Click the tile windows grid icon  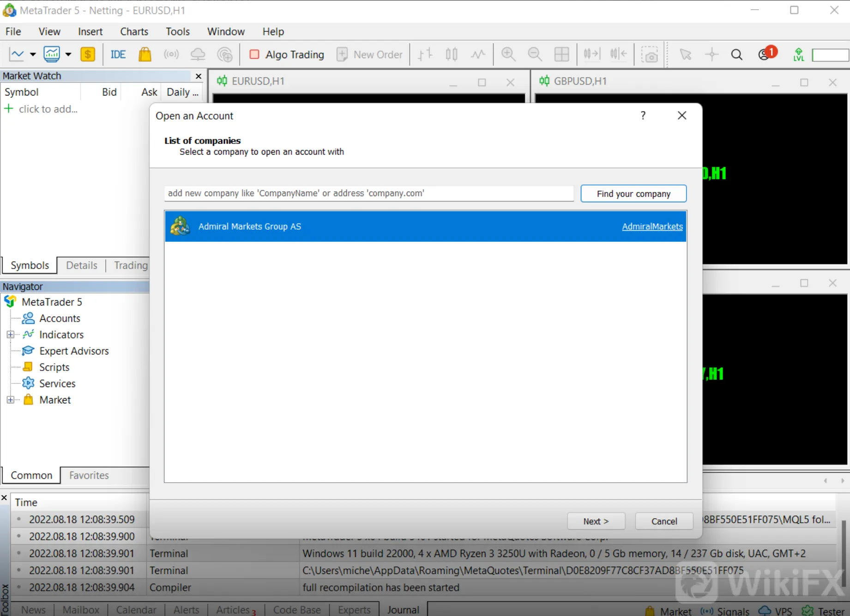point(561,54)
